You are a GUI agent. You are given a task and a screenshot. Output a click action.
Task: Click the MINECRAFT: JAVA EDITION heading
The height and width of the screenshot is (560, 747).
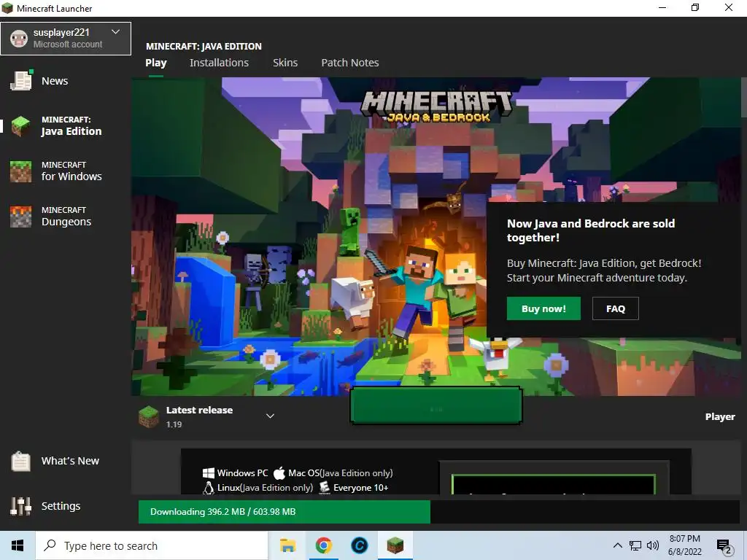204,46
